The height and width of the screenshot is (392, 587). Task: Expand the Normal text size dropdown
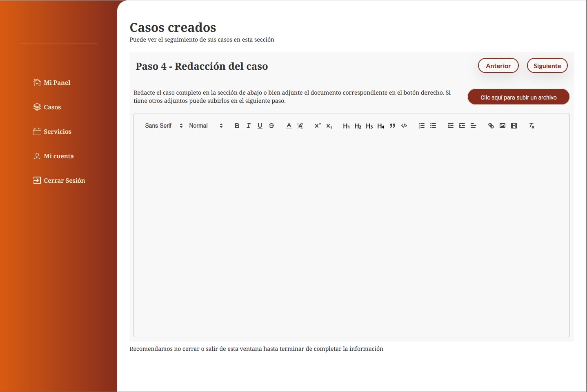click(206, 126)
